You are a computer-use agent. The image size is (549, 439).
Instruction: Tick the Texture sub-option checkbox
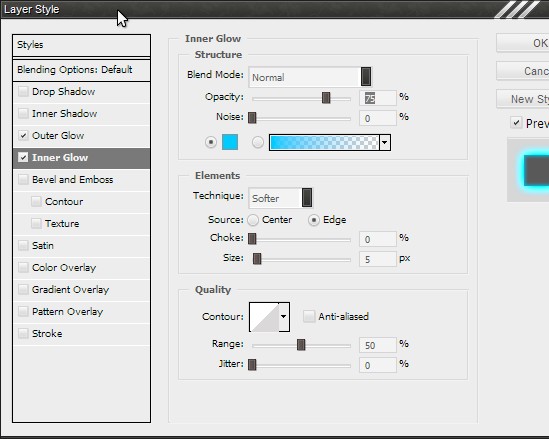click(x=36, y=224)
